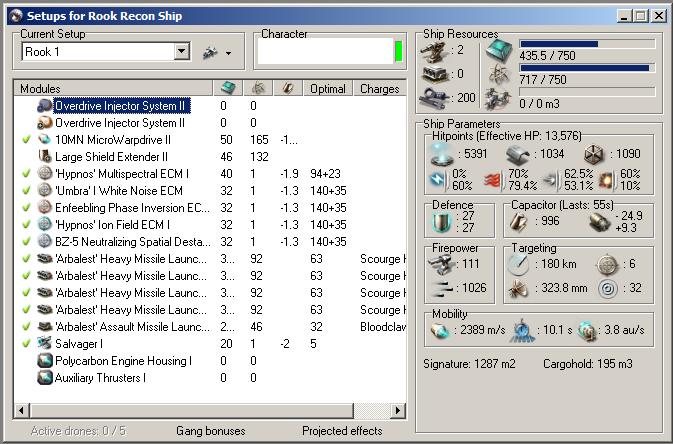
Task: Open Projected effects
Action: coord(342,431)
